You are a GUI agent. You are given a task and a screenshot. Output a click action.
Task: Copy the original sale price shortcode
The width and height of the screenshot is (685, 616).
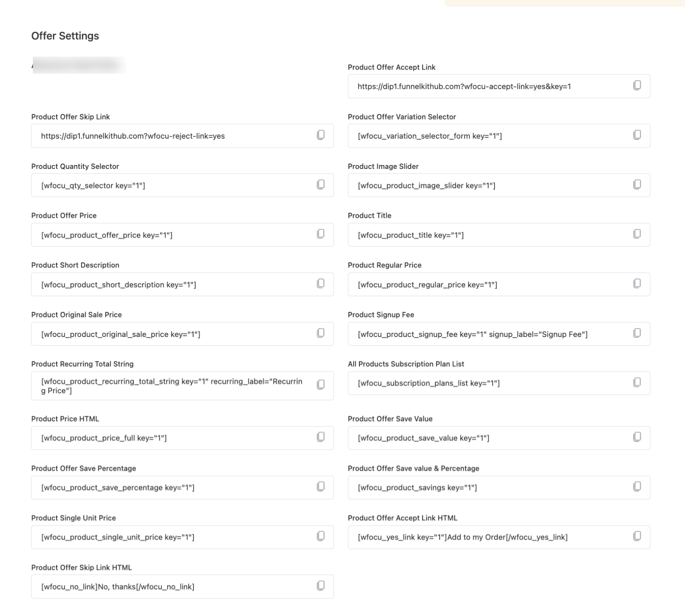(x=320, y=333)
